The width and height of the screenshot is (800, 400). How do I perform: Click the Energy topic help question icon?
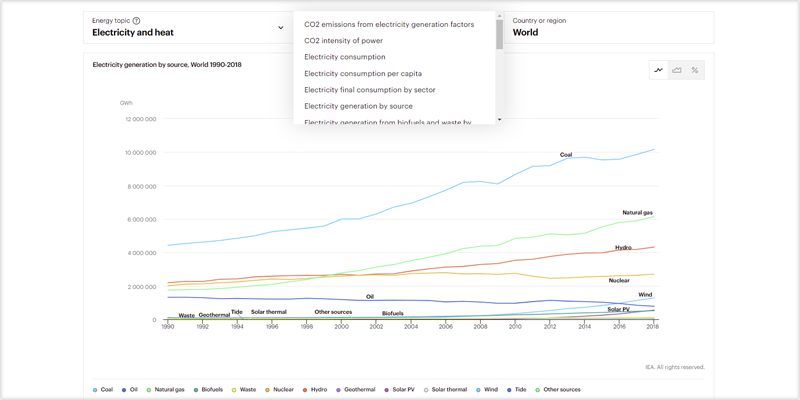[136, 21]
